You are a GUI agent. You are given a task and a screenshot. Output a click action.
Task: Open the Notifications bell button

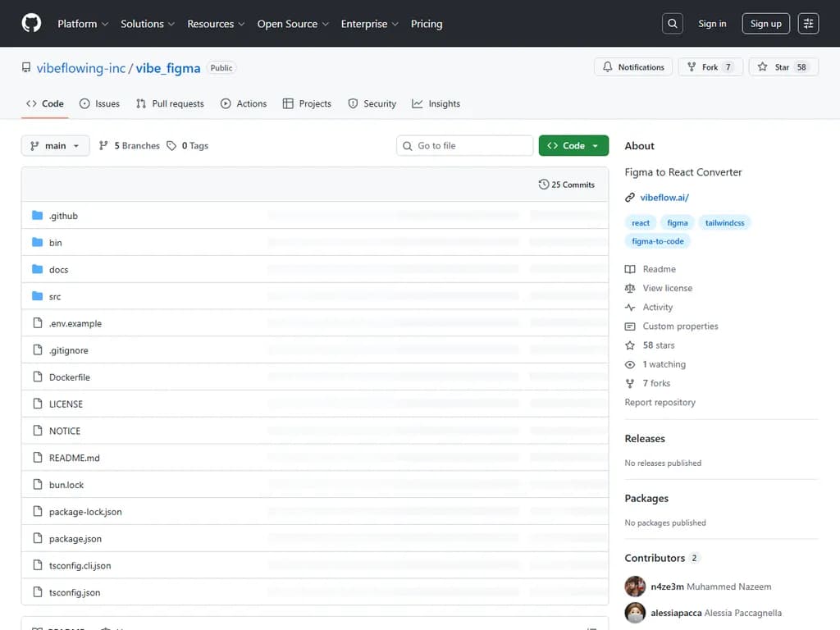[633, 67]
